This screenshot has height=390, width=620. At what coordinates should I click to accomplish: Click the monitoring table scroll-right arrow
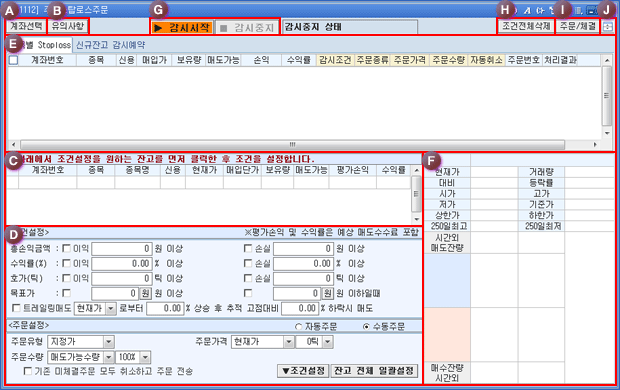[x=595, y=145]
